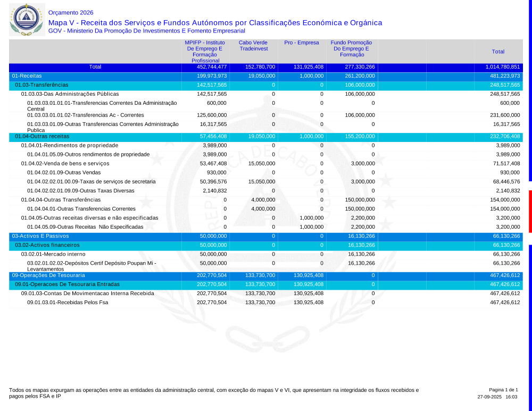Select the Mapa V report title
The height and width of the screenshot is (411, 532).
215,23
